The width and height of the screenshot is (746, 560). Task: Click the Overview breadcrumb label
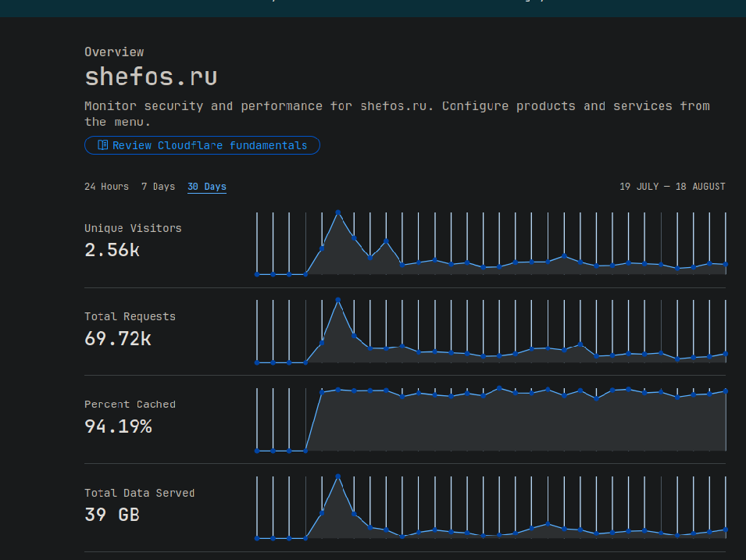point(114,52)
